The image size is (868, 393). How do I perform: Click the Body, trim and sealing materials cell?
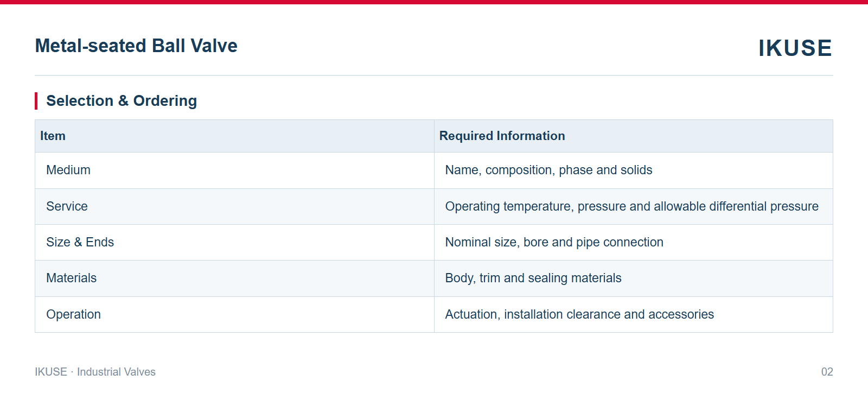[x=634, y=278]
